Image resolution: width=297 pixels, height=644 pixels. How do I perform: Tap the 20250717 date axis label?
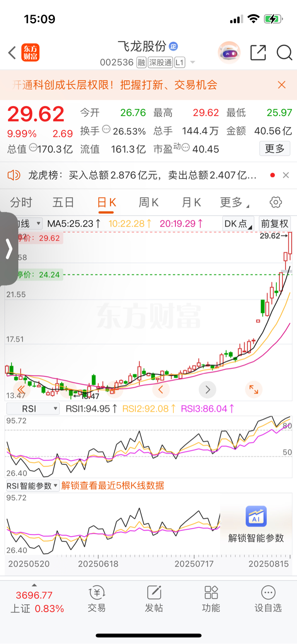(x=194, y=564)
